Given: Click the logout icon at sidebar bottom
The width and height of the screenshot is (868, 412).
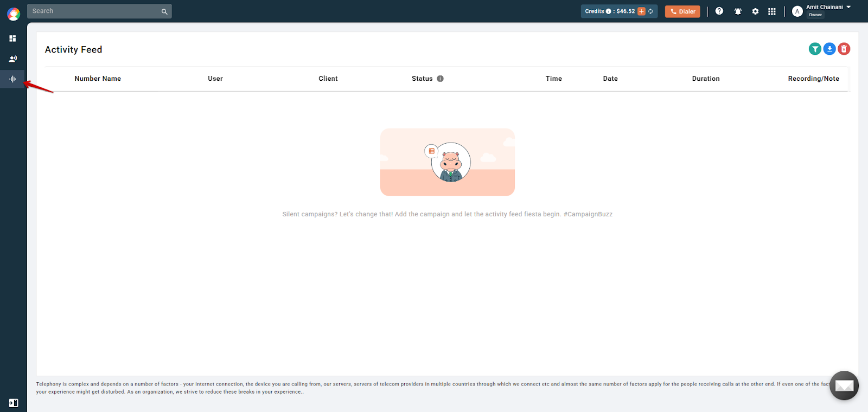Looking at the screenshot, I should click(14, 403).
